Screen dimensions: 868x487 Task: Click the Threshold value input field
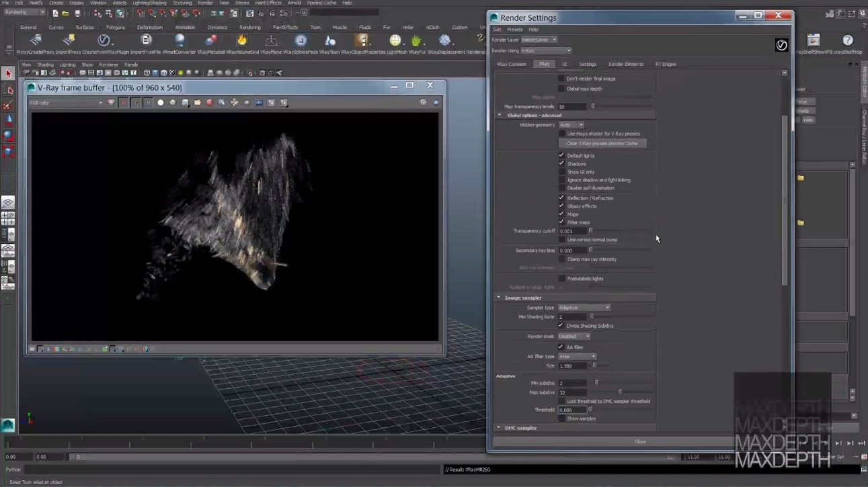(x=573, y=410)
